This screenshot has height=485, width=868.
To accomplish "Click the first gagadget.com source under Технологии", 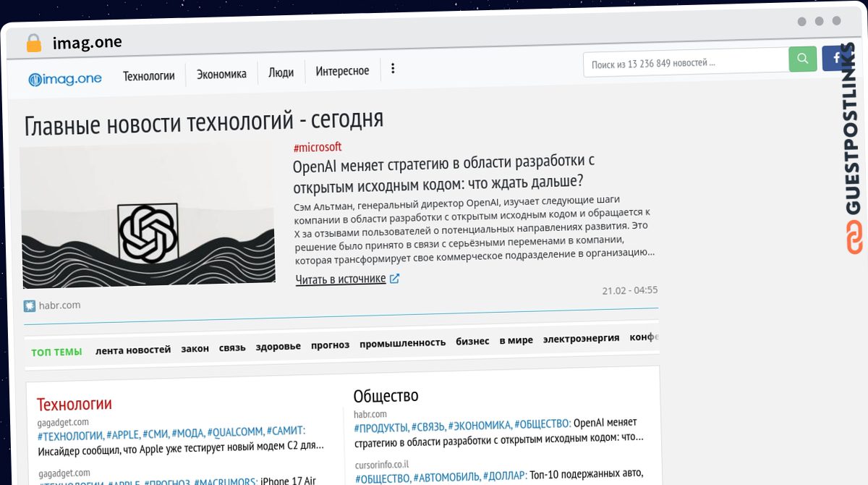I will [63, 422].
